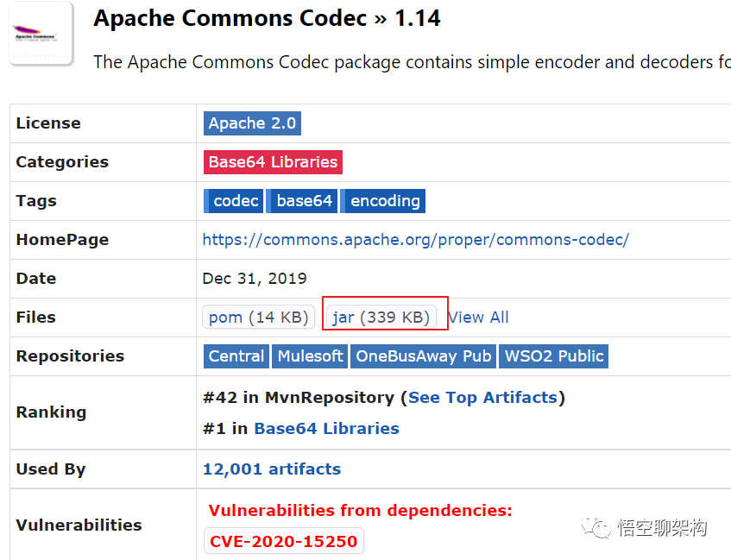This screenshot has height=560, width=731.
Task: Open the OneBusAway Pub repository tag
Action: [423, 356]
